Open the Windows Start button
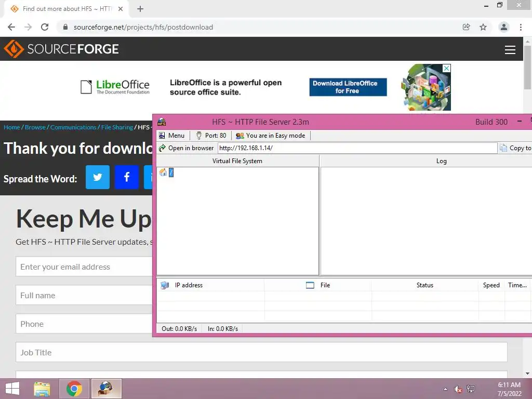The height and width of the screenshot is (399, 532). (x=12, y=389)
